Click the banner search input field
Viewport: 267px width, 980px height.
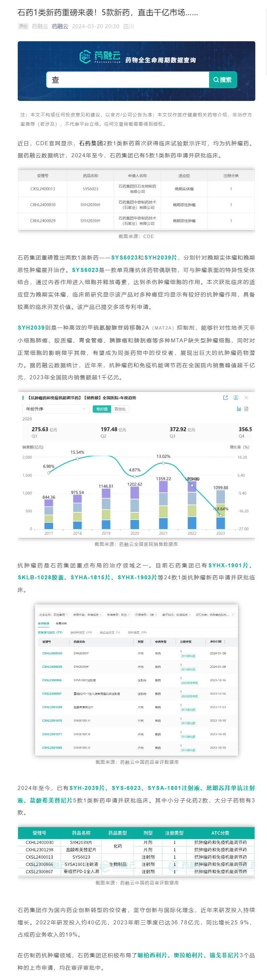(x=127, y=80)
